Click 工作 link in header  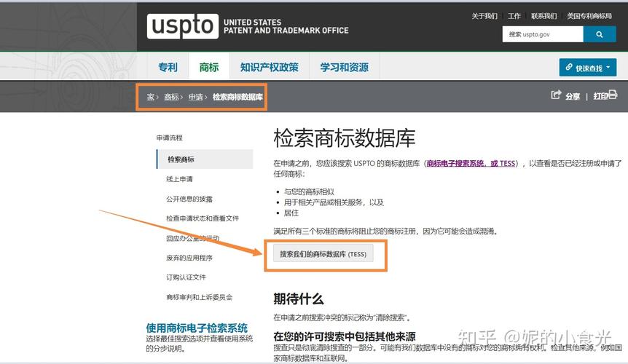pos(514,16)
